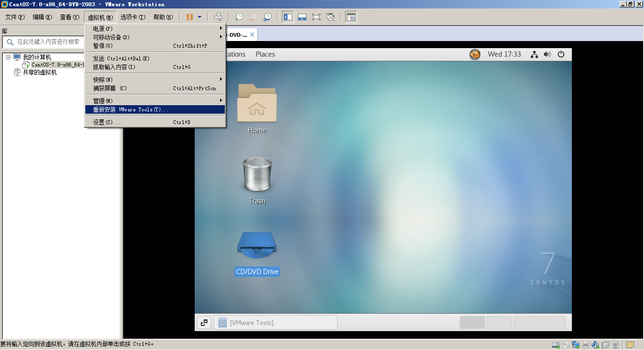The height and width of the screenshot is (350, 644).
Task: Expand the 管理(M) submenu
Action: [x=155, y=101]
